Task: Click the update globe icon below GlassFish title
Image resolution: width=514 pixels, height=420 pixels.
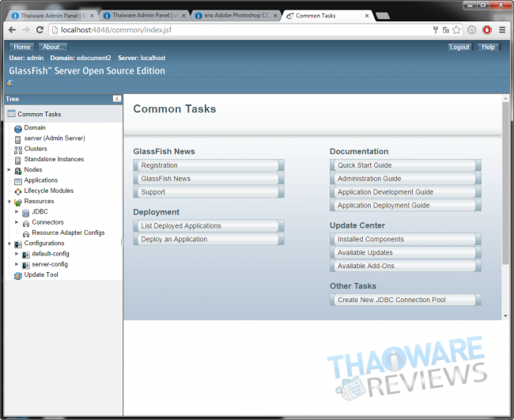Action: click(10, 82)
